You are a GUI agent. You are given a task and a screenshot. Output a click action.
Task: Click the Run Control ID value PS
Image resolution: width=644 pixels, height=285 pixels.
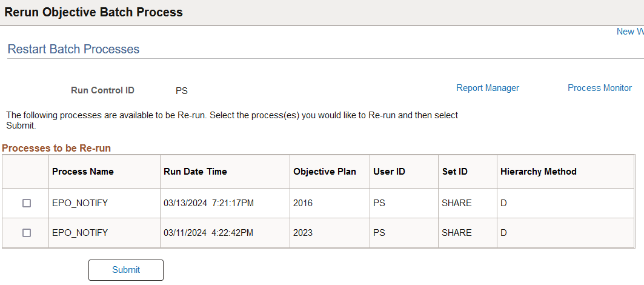point(182,91)
